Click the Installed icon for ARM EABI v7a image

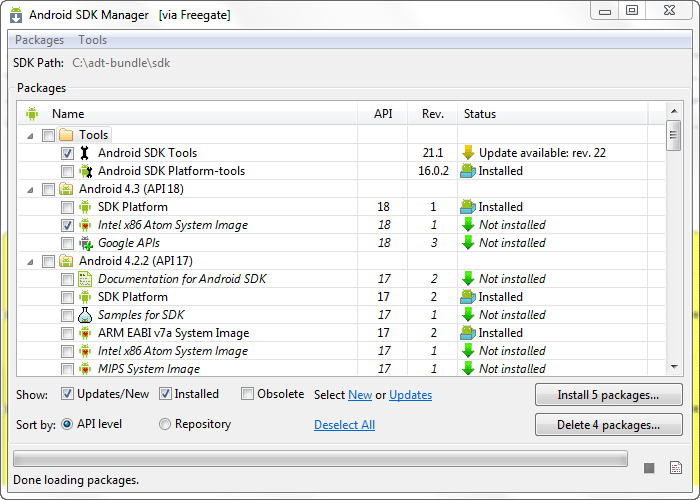tap(468, 333)
